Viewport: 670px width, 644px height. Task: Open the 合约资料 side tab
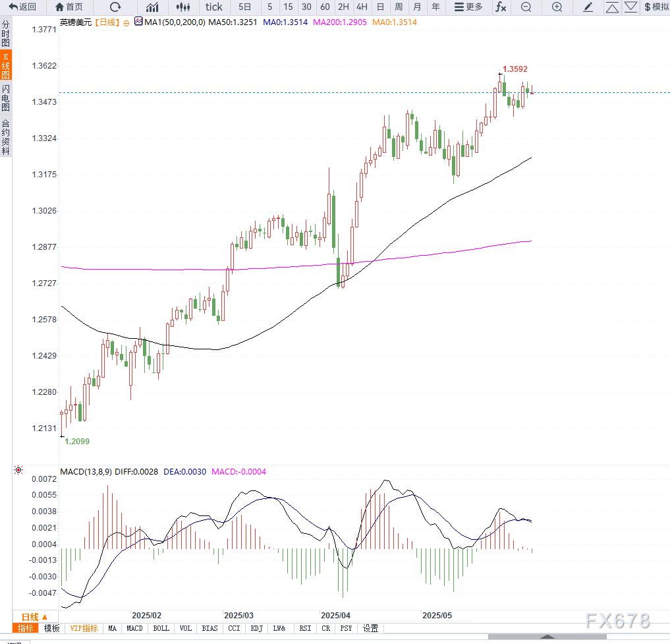[x=6, y=136]
